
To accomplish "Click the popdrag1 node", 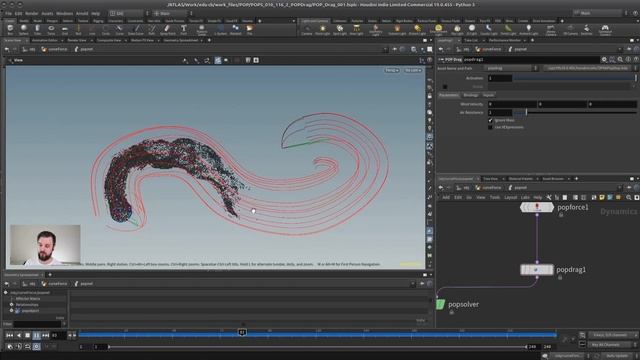I will 537,269.
